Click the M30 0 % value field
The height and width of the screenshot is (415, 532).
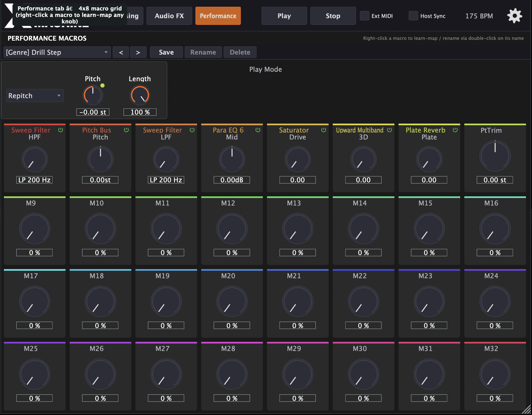tap(363, 398)
